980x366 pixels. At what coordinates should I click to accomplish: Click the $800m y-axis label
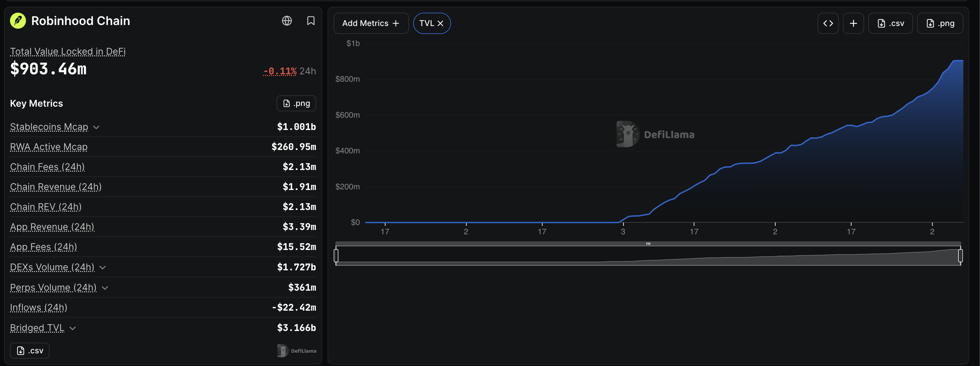pos(347,79)
